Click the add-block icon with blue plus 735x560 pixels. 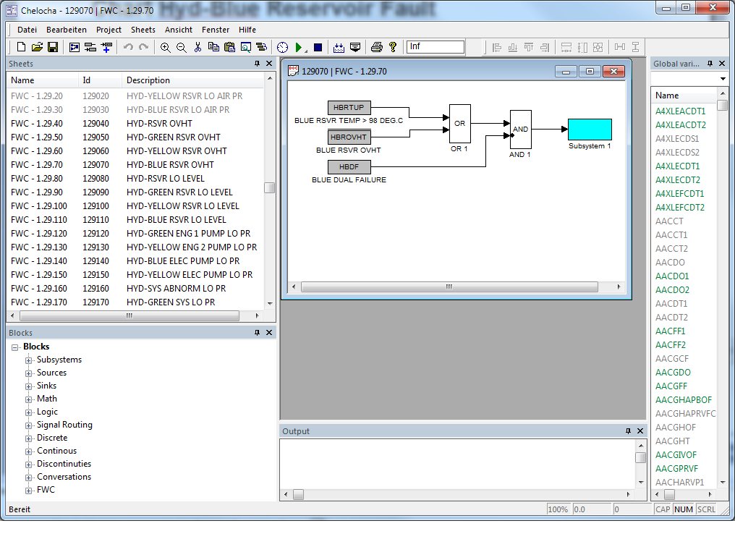[x=106, y=47]
